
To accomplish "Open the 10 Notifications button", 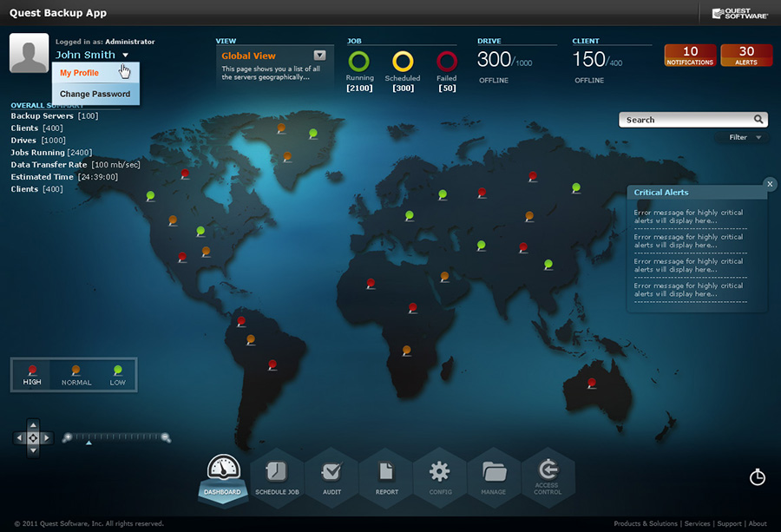I will 690,56.
